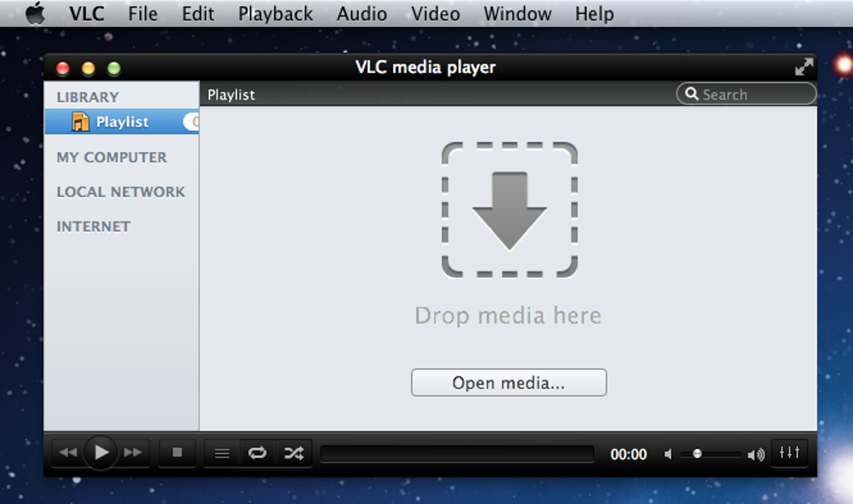The width and height of the screenshot is (853, 504).
Task: Open the Window menu
Action: pyautogui.click(x=518, y=13)
